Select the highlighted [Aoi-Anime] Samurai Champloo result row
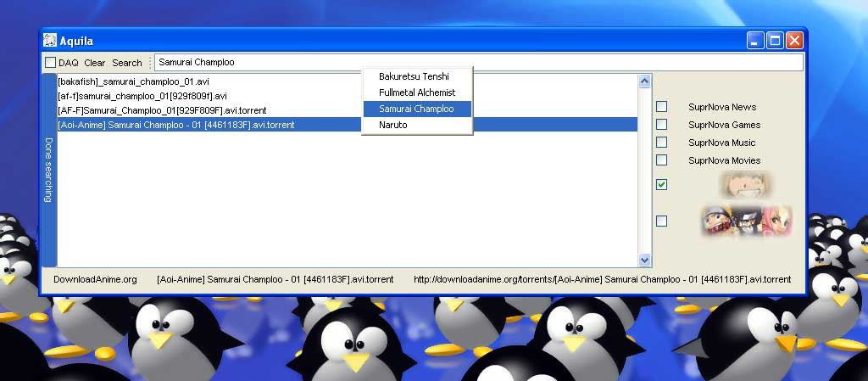Image resolution: width=868 pixels, height=381 pixels. 347,125
